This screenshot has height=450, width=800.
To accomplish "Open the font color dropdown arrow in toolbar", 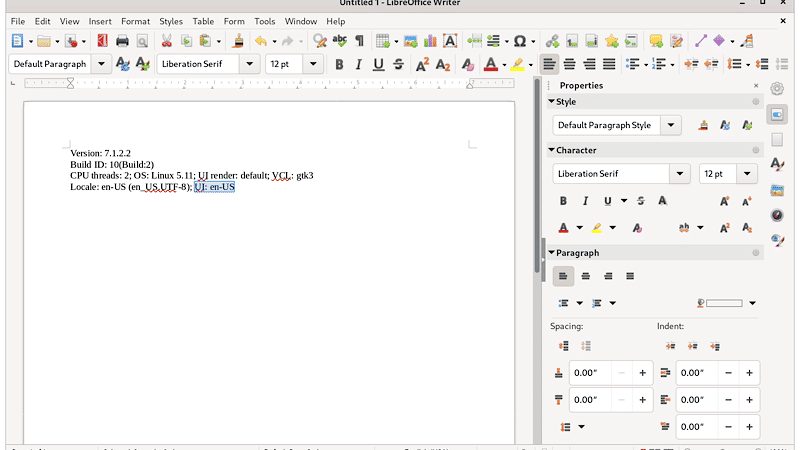I will pos(504,65).
